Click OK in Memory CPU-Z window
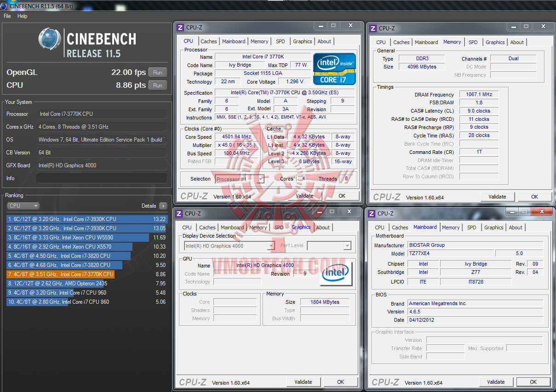Screen dimensions: 556x392 pos(534,197)
